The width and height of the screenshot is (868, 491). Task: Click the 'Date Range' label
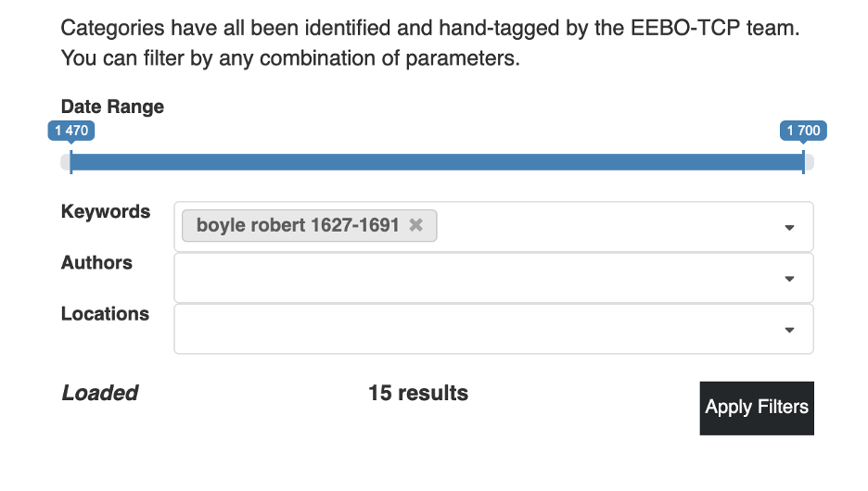tap(112, 107)
